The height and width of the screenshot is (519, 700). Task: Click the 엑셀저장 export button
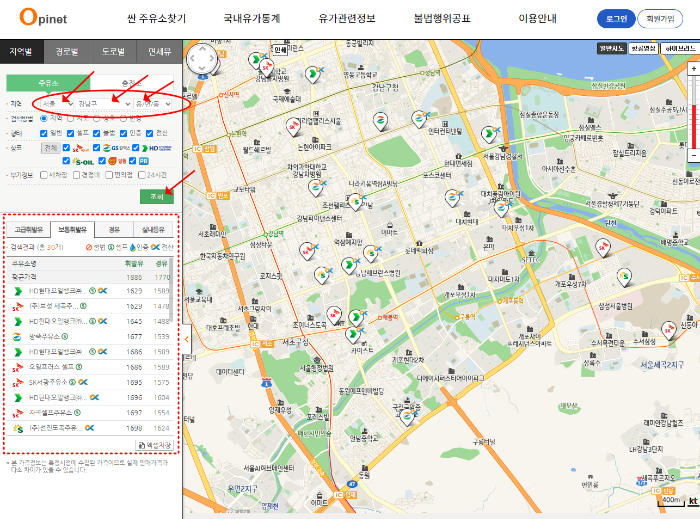click(154, 445)
